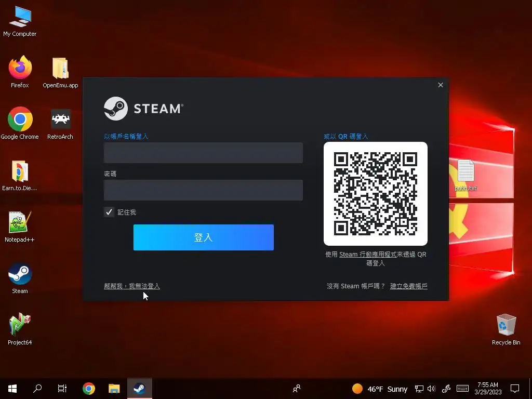This screenshot has height=399, width=532.
Task: Click the blue 登入 sign-in button
Action: [x=204, y=237]
